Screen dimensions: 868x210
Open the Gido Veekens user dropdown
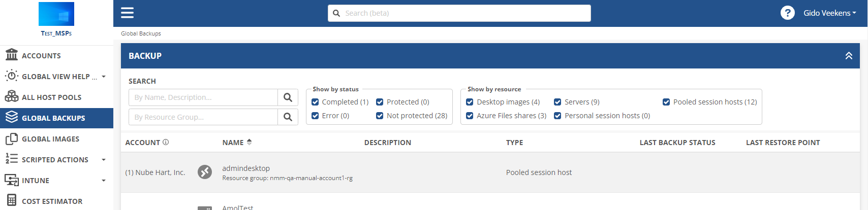click(829, 13)
